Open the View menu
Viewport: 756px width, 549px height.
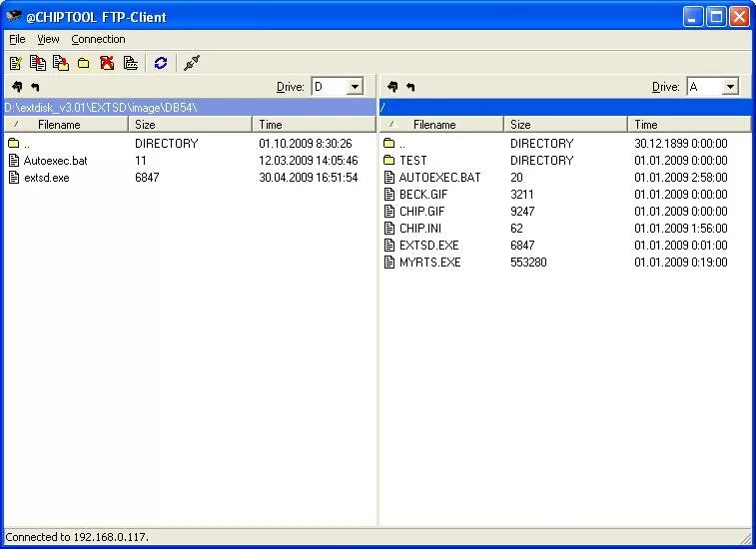(48, 39)
